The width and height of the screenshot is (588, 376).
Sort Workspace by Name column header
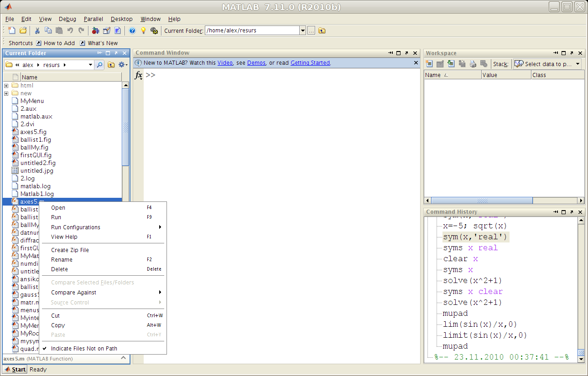coord(453,75)
